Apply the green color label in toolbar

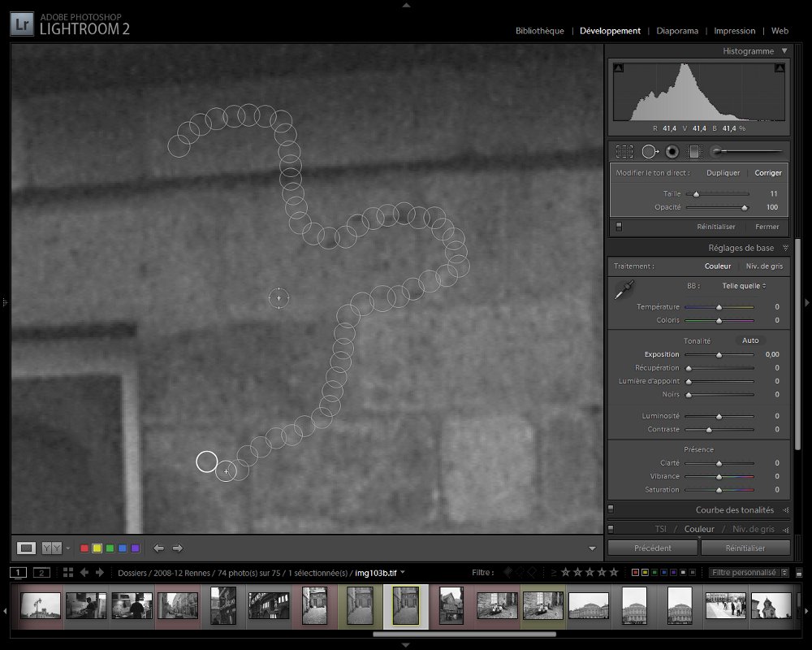(110, 548)
